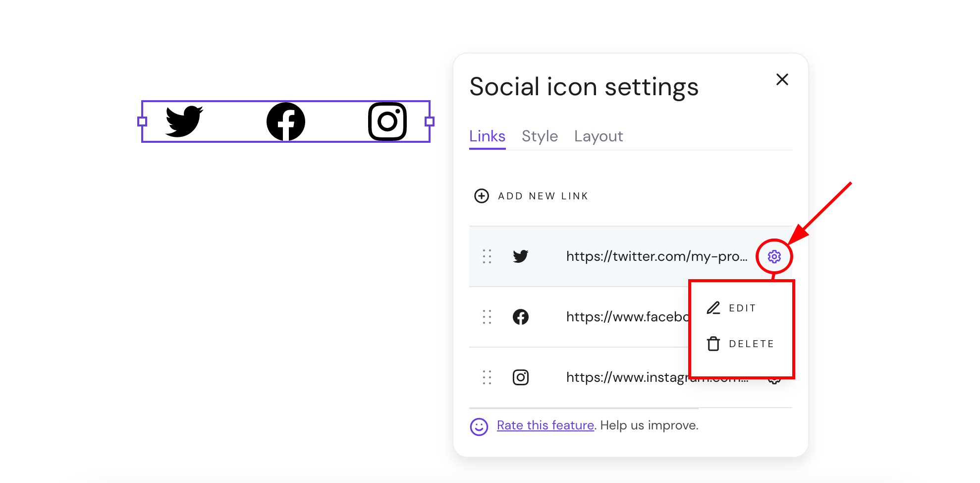The width and height of the screenshot is (980, 483).
Task: Click the smiley feedback icon
Action: pos(479,426)
